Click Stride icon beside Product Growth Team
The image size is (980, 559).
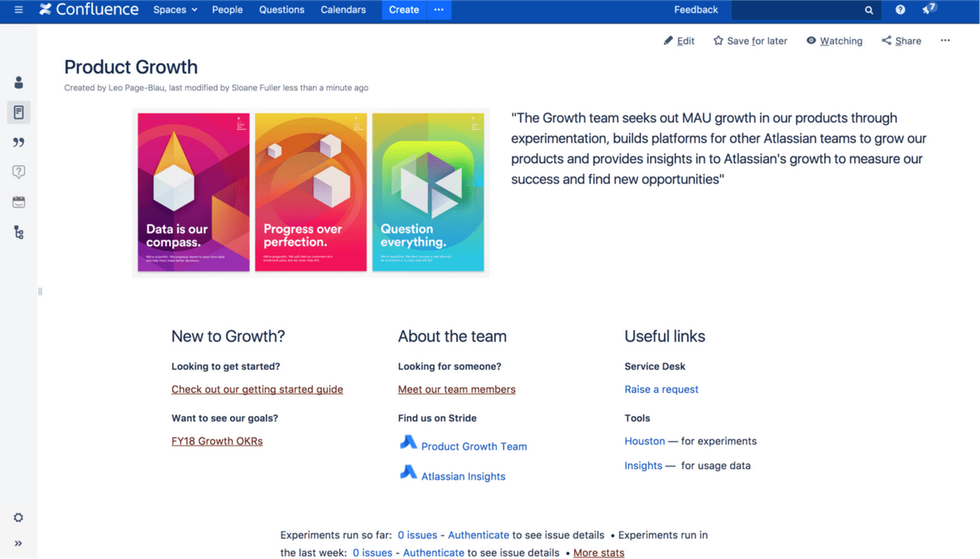[408, 443]
